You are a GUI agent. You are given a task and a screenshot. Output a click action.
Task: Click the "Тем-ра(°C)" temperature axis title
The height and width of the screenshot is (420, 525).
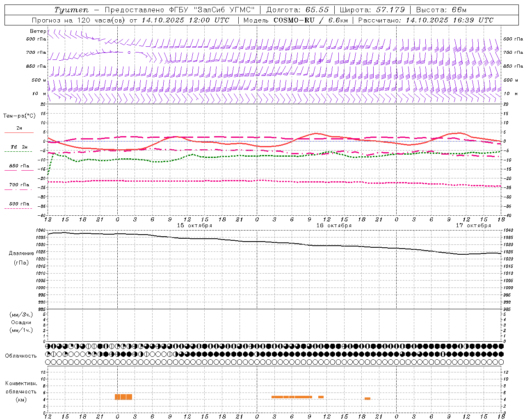(19, 116)
